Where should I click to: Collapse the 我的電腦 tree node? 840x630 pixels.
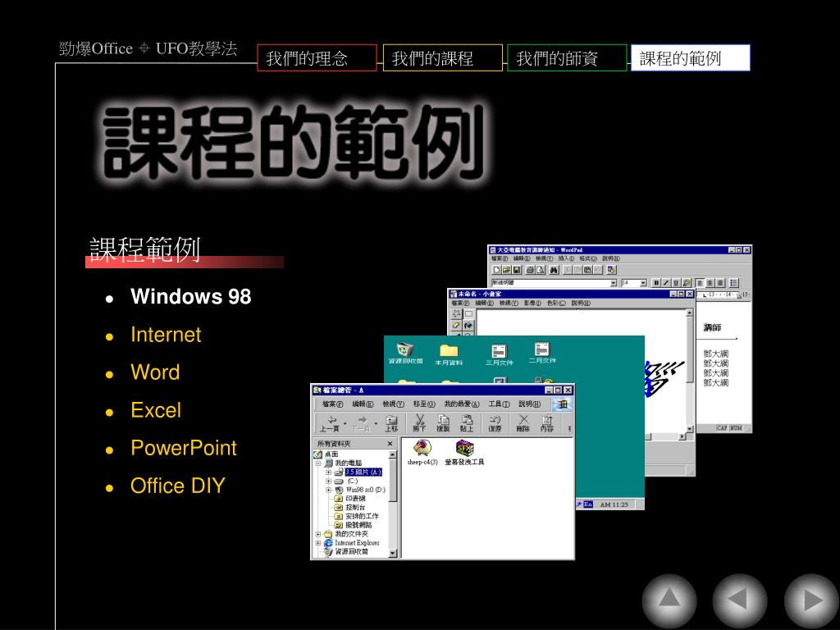pos(317,463)
